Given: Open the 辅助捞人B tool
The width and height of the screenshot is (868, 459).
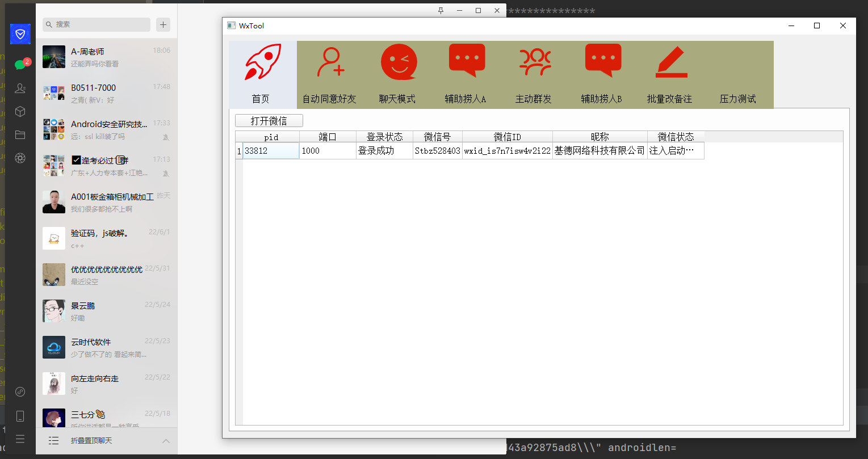Looking at the screenshot, I should coord(603,74).
